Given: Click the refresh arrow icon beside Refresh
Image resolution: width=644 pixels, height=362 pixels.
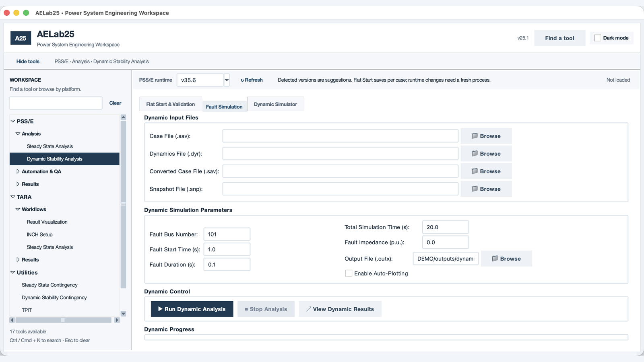Looking at the screenshot, I should coord(242,80).
